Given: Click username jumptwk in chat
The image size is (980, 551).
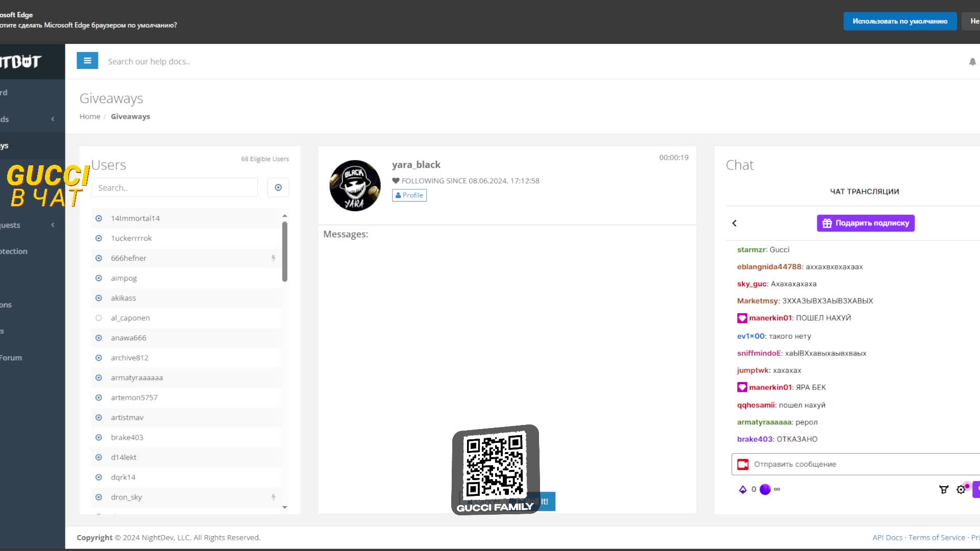Looking at the screenshot, I should (x=753, y=370).
